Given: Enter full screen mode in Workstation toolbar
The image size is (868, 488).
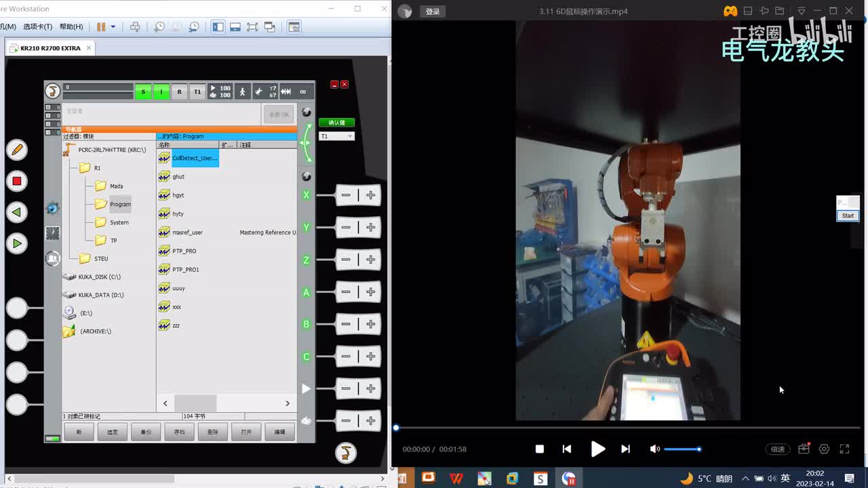Looking at the screenshot, I should click(x=252, y=26).
